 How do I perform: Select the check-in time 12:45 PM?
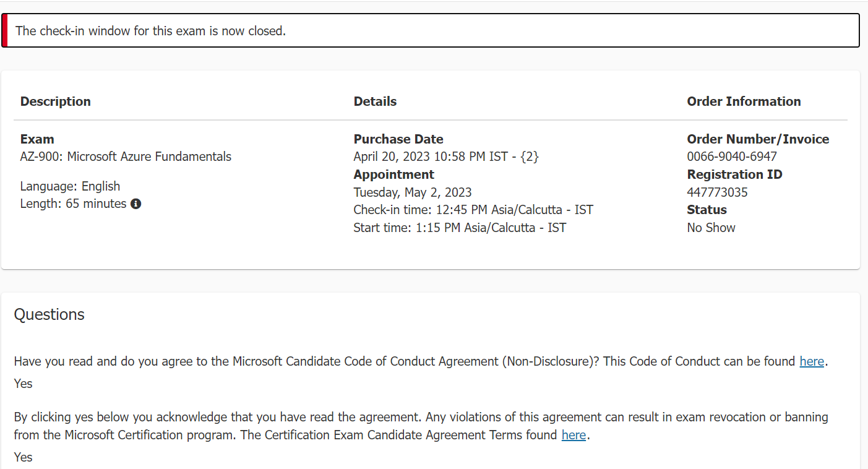473,209
